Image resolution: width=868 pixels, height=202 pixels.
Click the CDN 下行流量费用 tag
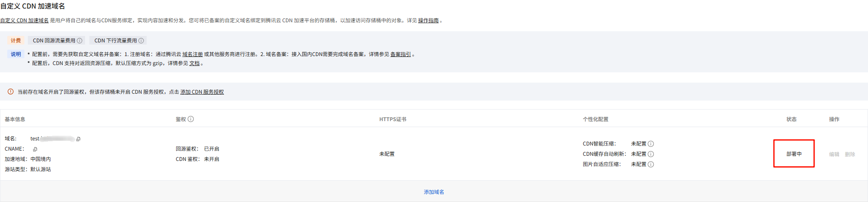(118, 41)
